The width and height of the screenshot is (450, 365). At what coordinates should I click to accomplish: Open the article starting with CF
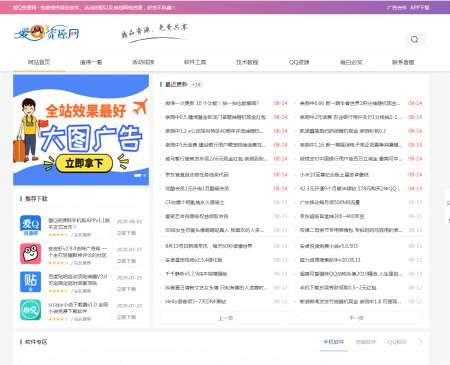click(195, 202)
